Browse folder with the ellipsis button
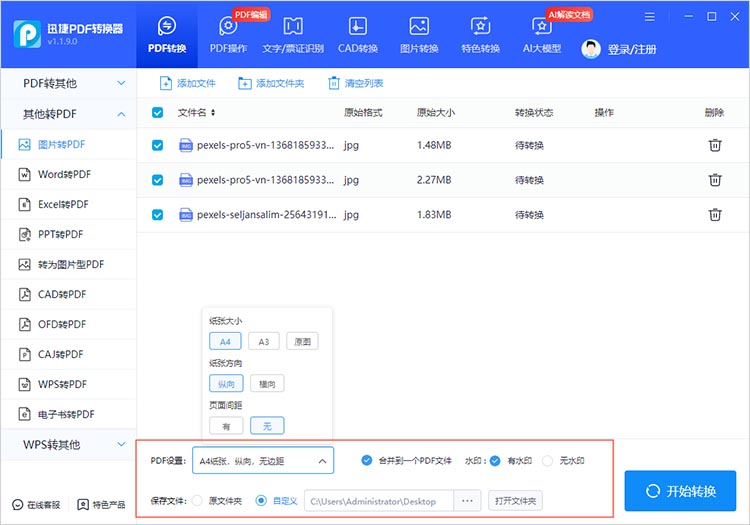Viewport: 750px width, 525px height. (467, 501)
